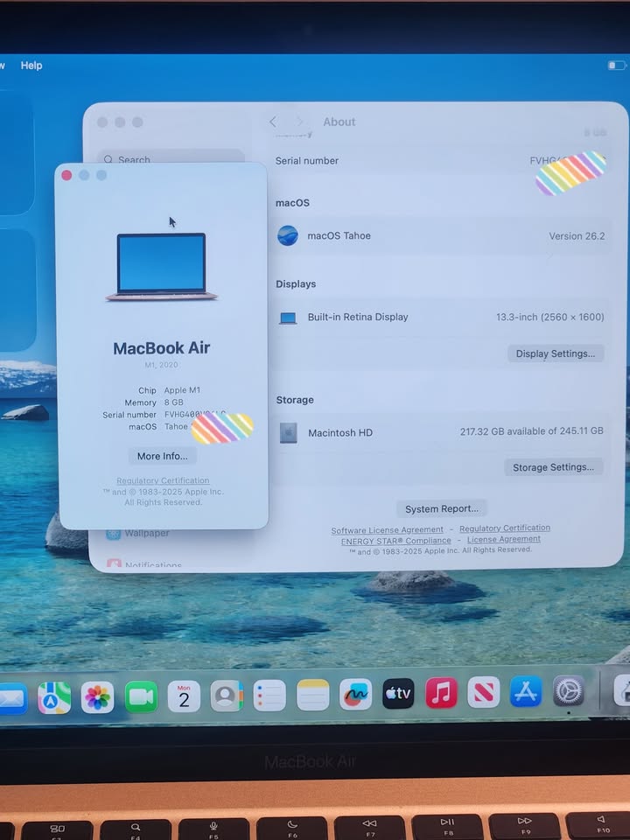Launch Freeform from the Dock
The width and height of the screenshot is (630, 840).
(x=356, y=694)
